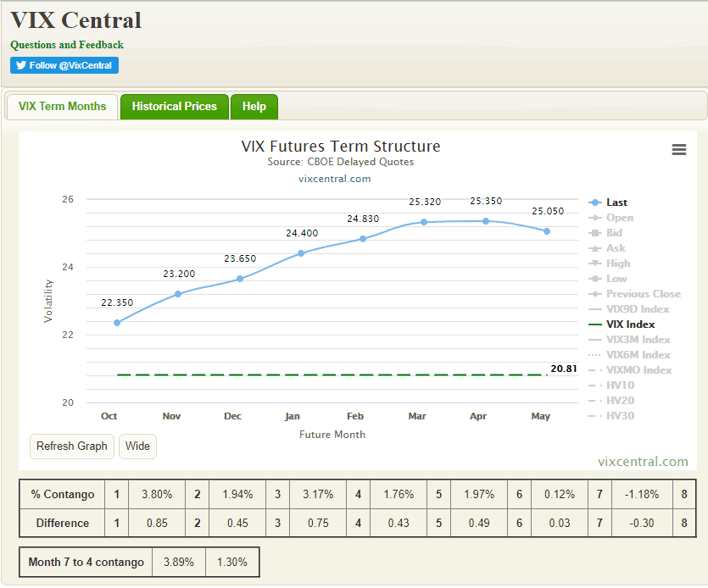This screenshot has width=708, height=588.
Task: Enable the HV30 legend item
Action: [620, 416]
